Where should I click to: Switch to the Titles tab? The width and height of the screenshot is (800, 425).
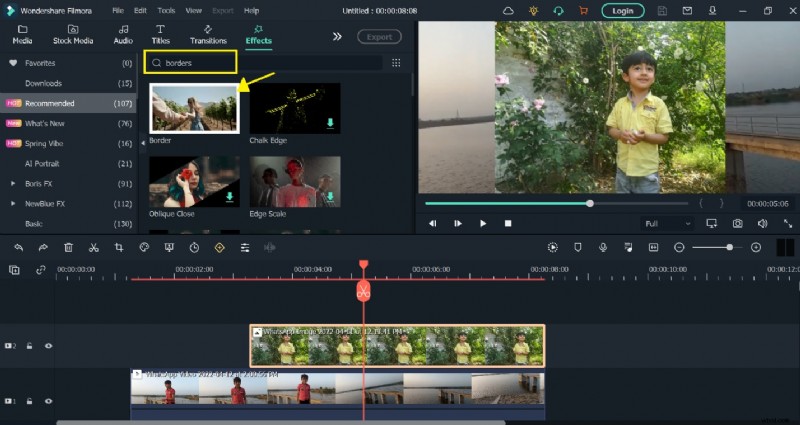click(160, 35)
